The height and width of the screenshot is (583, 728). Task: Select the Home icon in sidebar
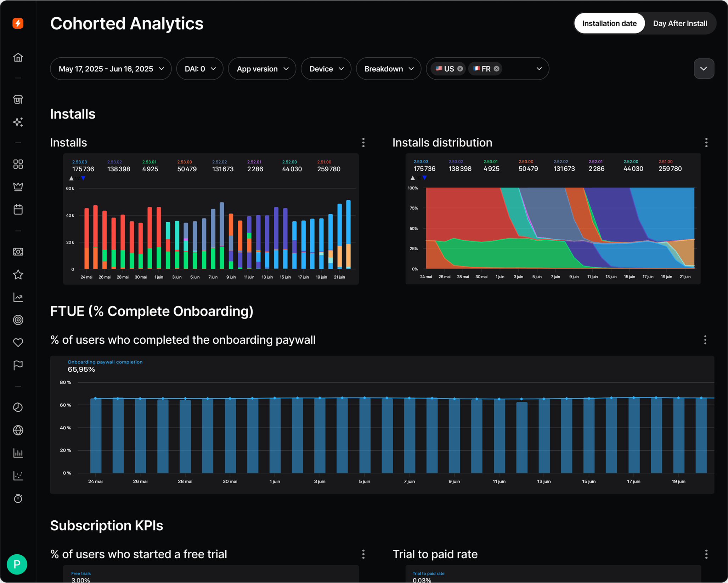tap(18, 58)
